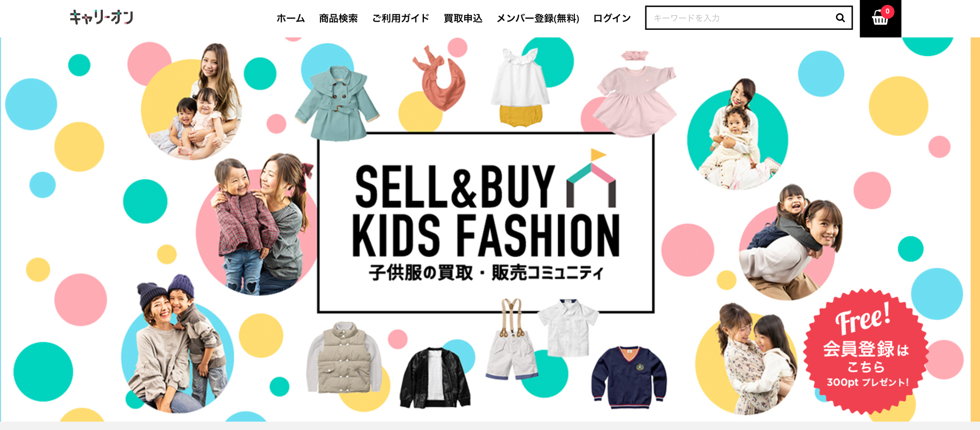The height and width of the screenshot is (430, 980).
Task: Click the navy V-neck sweater image
Action: pos(629,377)
